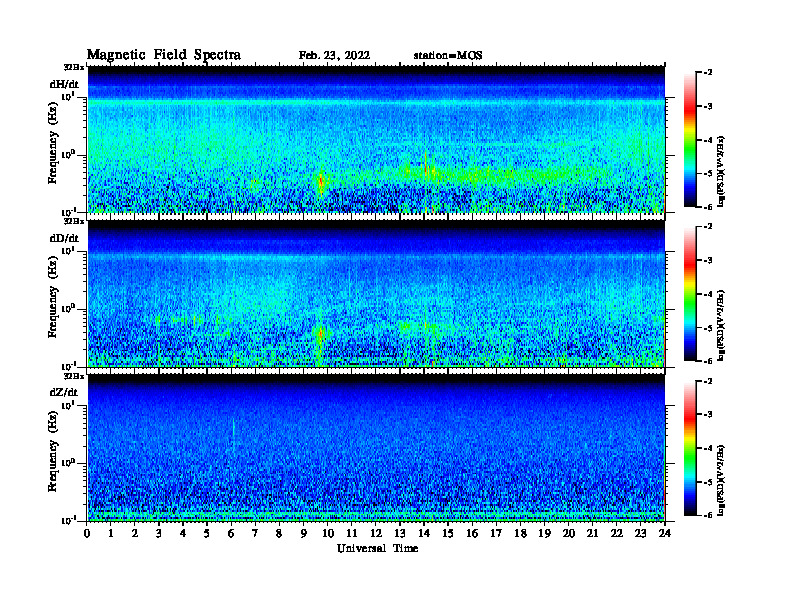This screenshot has height=612, width=792.
Task: Click the -2 label on dZ/dt color bar
Action: point(708,381)
